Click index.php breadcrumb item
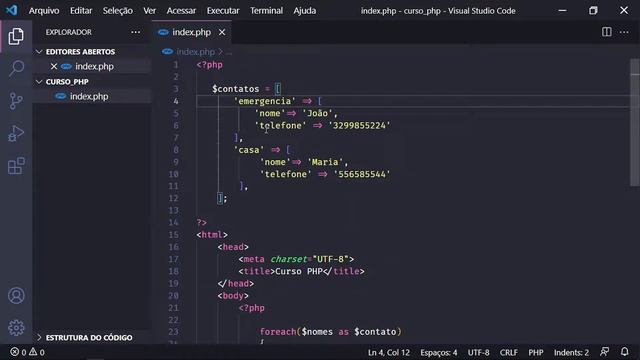The height and width of the screenshot is (360, 640). (x=196, y=52)
